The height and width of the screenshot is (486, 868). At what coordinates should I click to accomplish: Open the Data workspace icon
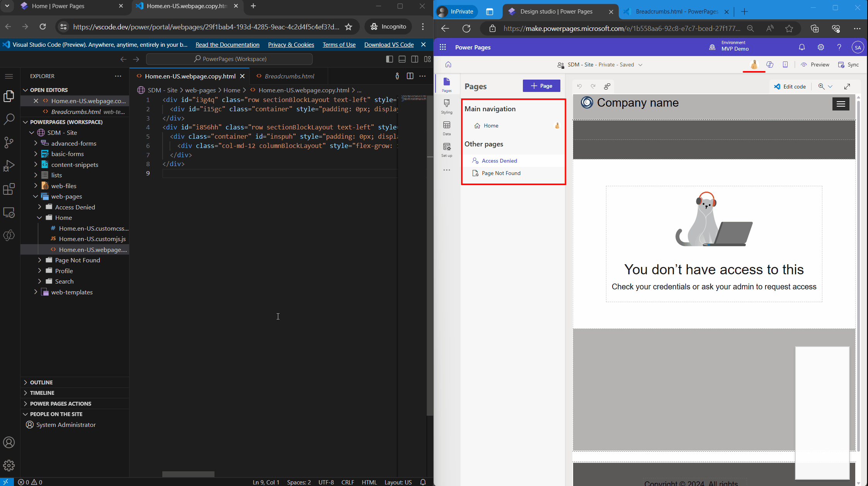[447, 127]
